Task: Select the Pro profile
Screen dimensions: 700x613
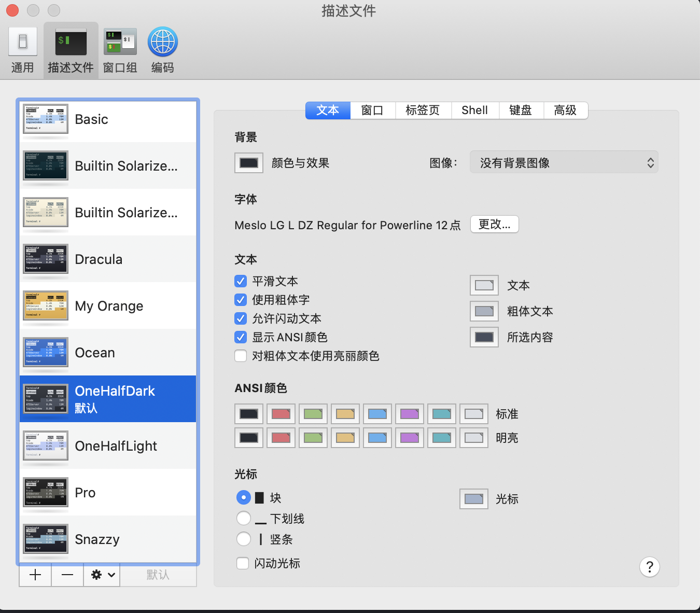Action: click(x=108, y=492)
